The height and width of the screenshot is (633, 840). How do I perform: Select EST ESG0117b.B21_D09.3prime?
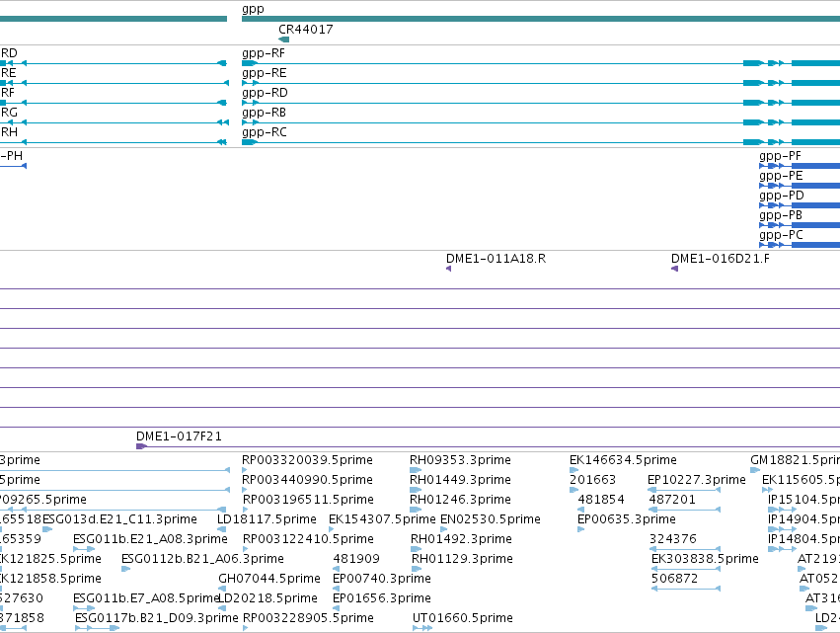point(156,618)
